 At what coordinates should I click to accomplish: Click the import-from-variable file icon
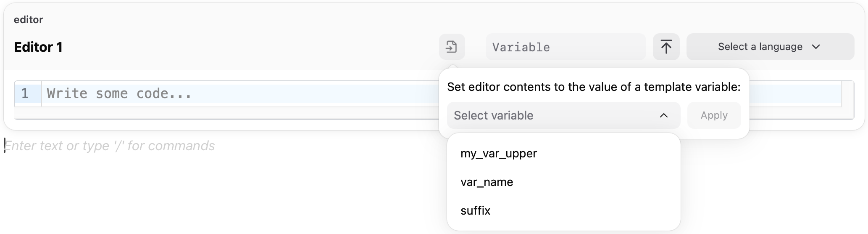pos(452,47)
